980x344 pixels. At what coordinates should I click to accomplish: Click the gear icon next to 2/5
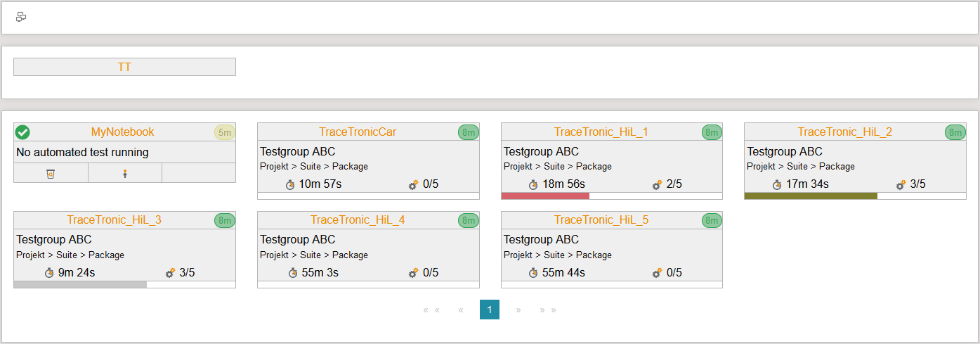tap(658, 185)
